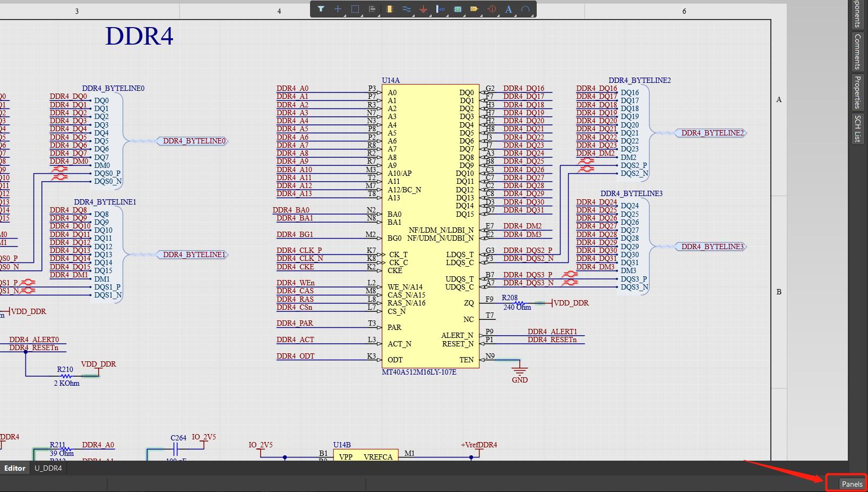
Task: Select the U_DDR4 sheet tab
Action: [x=48, y=468]
